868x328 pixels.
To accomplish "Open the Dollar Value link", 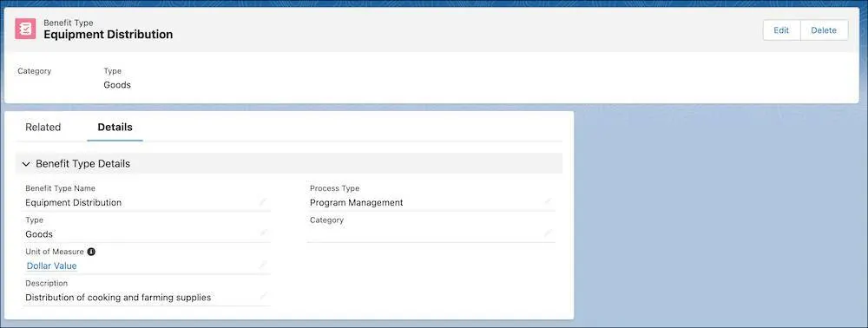I will (52, 266).
